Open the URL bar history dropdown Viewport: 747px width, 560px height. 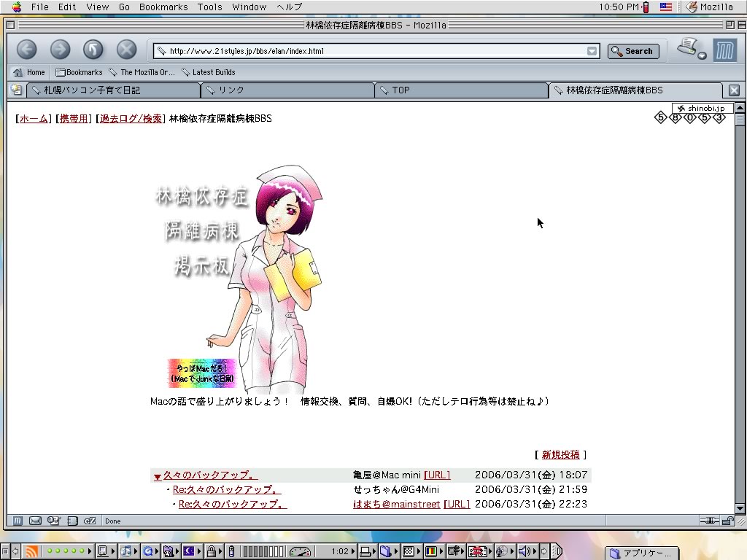[x=592, y=51]
